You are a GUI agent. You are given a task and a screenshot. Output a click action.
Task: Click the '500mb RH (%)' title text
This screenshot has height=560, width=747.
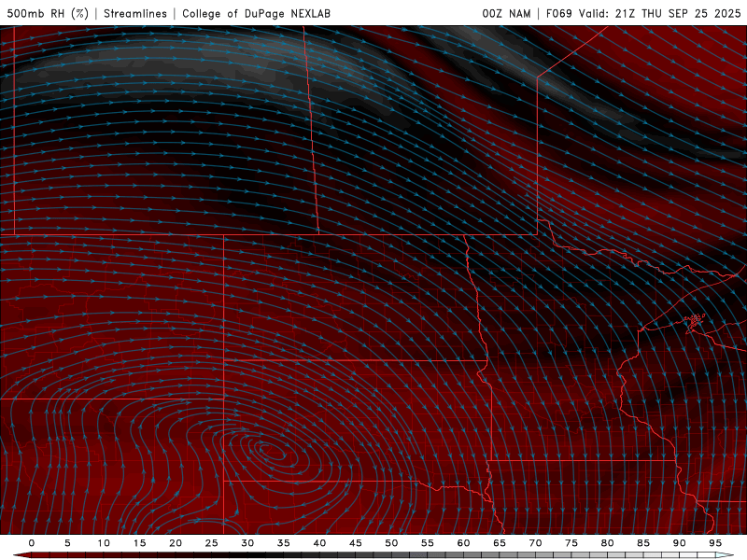tap(48, 13)
